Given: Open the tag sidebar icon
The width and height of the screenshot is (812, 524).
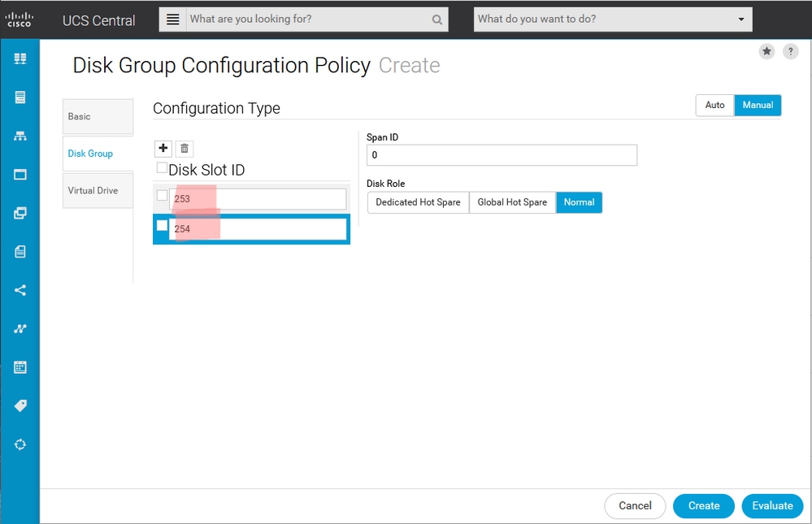Looking at the screenshot, I should tap(20, 406).
